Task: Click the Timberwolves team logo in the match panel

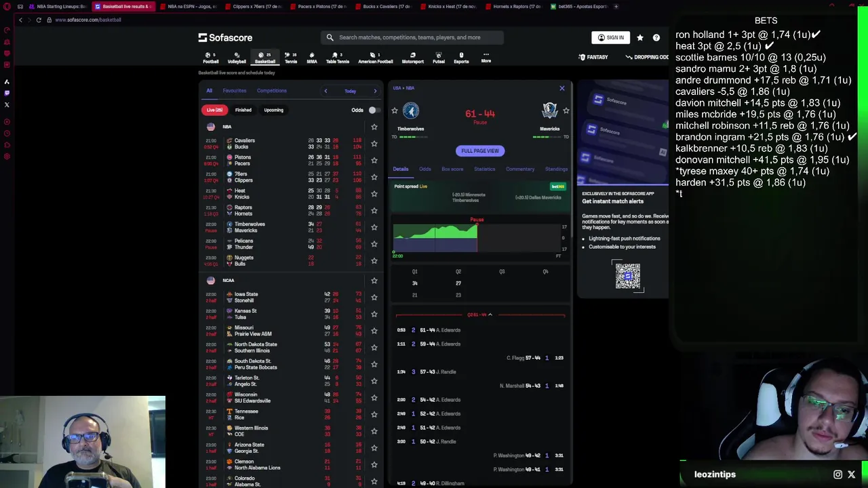Action: click(410, 110)
